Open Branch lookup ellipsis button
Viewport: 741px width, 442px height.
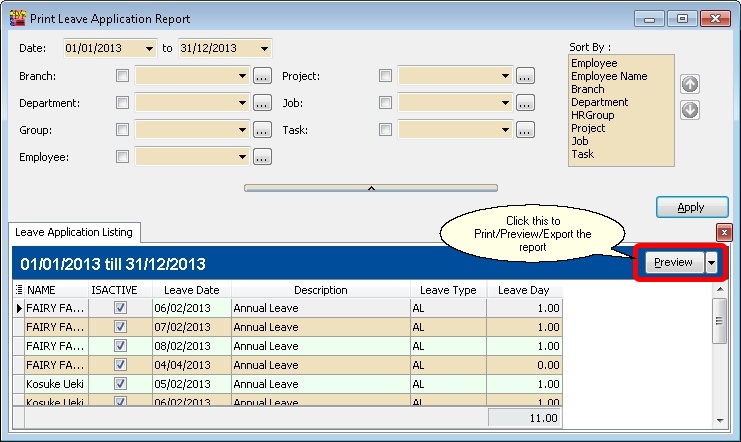click(x=262, y=76)
